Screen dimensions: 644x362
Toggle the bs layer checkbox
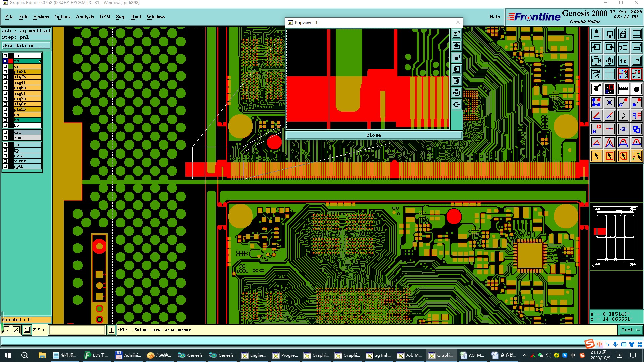tap(5, 120)
